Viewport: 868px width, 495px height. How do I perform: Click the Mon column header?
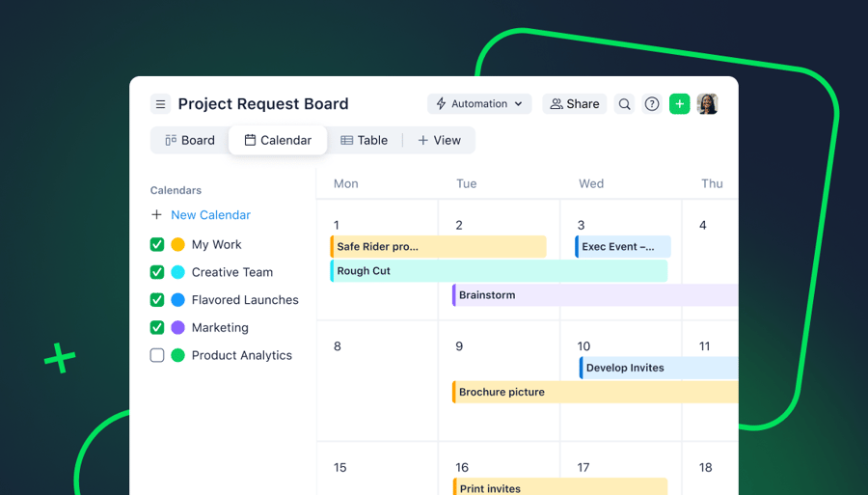tap(346, 184)
